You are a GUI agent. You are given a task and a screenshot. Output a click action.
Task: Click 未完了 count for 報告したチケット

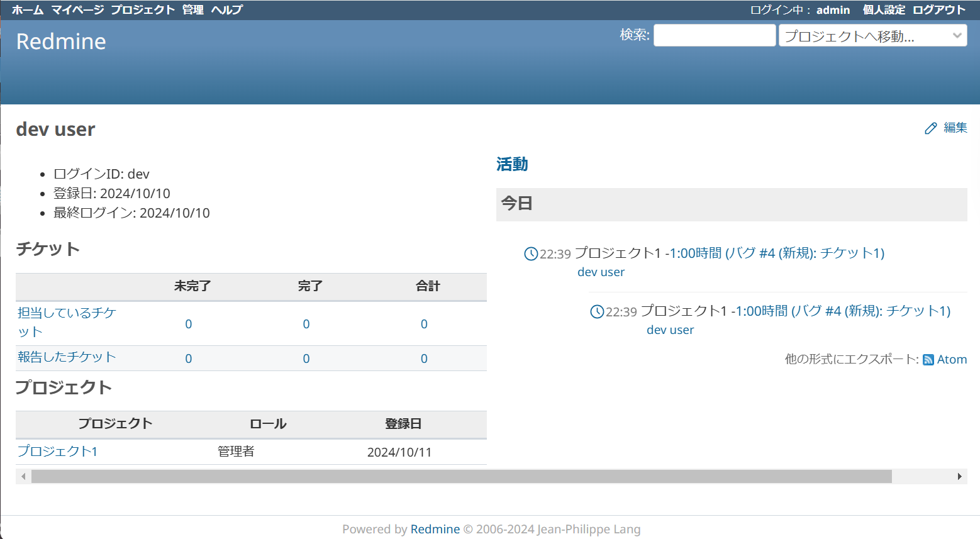pyautogui.click(x=189, y=358)
